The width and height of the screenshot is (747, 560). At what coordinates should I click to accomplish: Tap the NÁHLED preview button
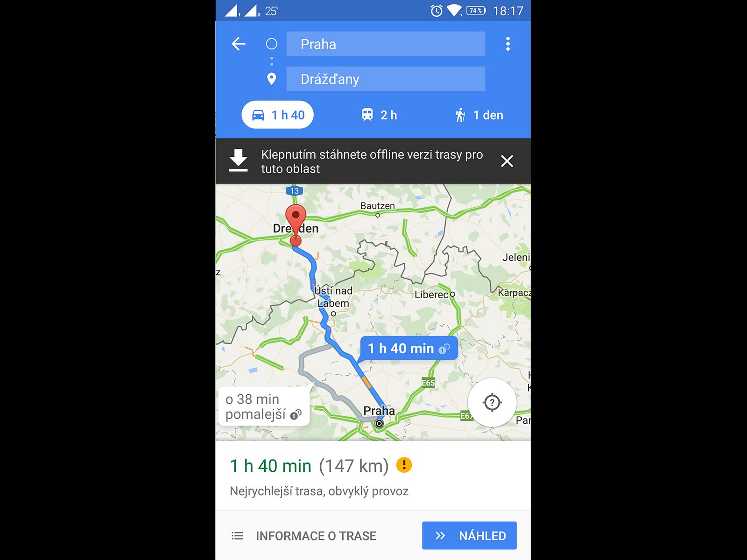point(469,535)
